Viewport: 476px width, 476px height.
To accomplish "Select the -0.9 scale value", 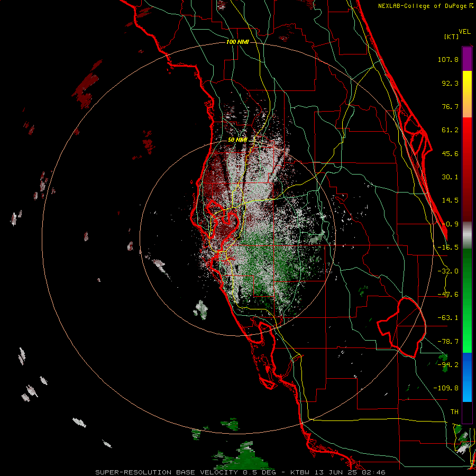I will 450,224.
